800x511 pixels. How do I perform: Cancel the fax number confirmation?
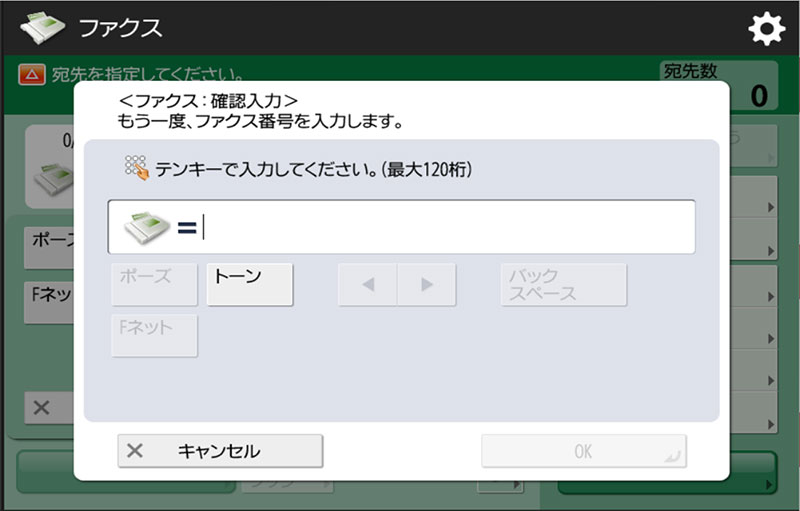tap(220, 451)
